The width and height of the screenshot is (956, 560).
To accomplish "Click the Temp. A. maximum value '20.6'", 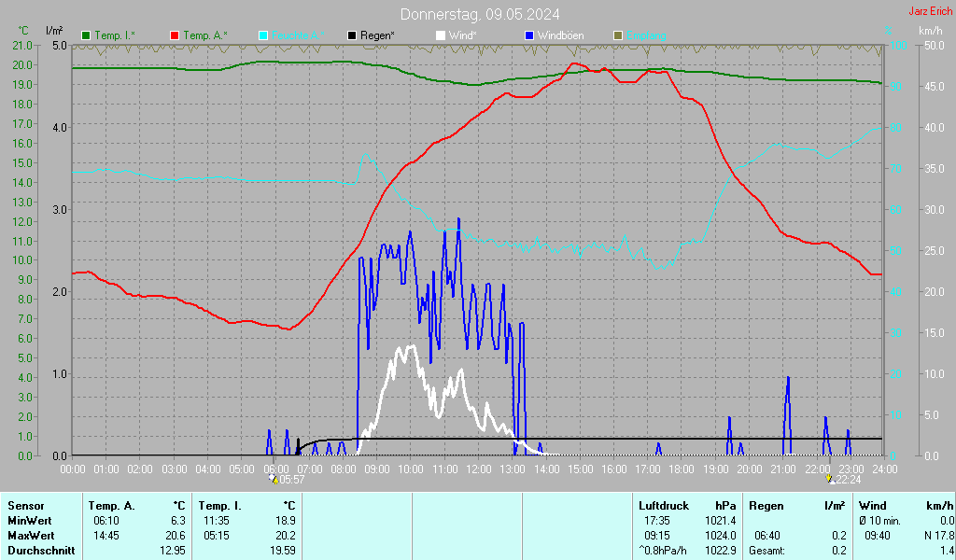I will point(176,536).
